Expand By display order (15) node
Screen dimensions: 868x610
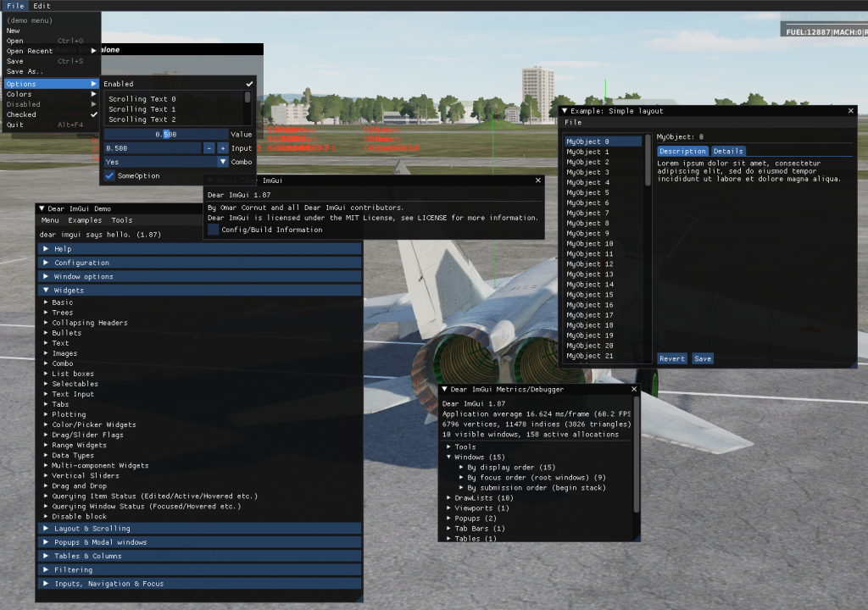(x=462, y=467)
